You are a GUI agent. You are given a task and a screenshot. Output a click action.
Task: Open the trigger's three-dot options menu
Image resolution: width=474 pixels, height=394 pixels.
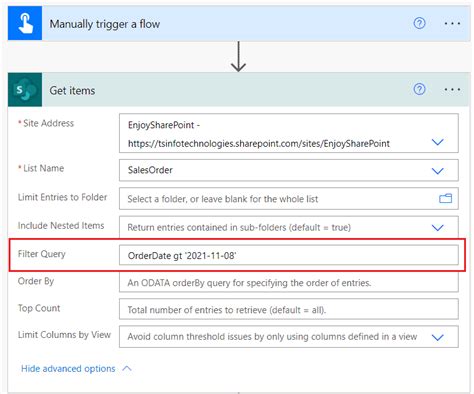(x=452, y=23)
